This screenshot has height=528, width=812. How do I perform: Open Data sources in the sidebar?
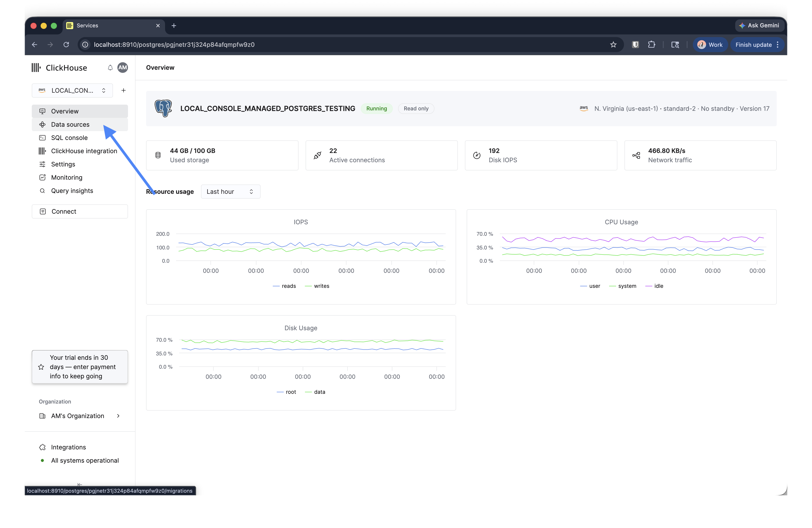(80, 124)
